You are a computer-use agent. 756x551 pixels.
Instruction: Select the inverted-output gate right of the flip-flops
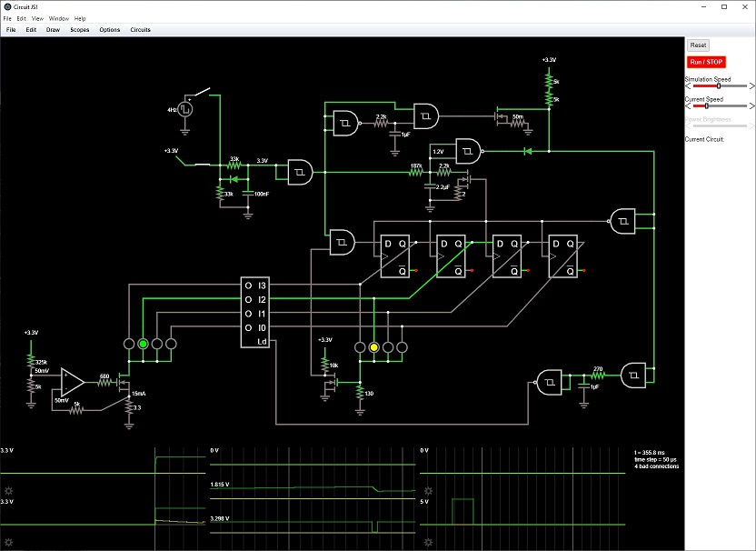click(622, 221)
